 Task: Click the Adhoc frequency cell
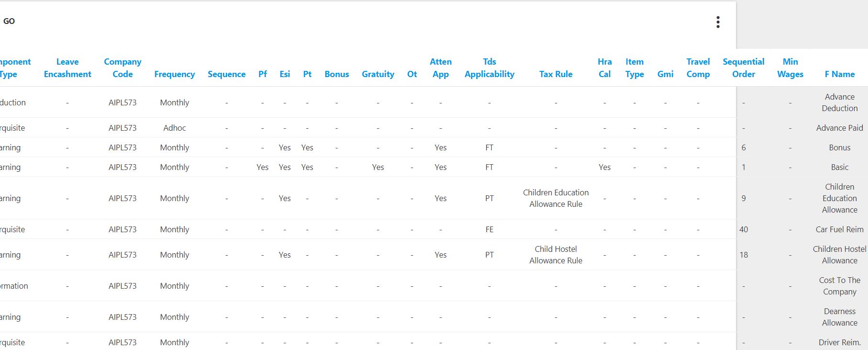coord(175,128)
